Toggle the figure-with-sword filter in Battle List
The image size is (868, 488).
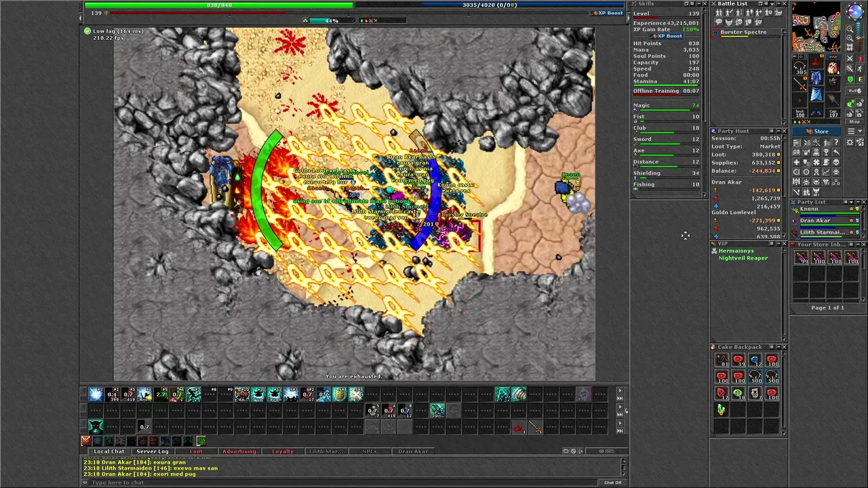729,13
